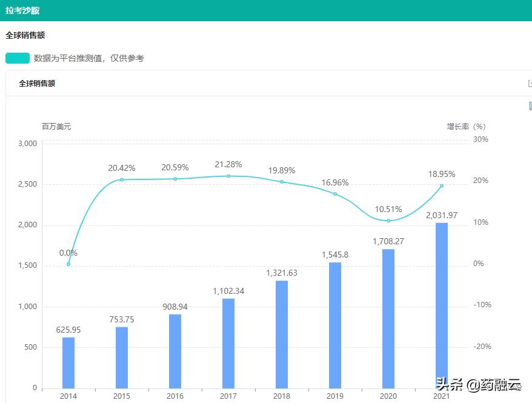The height and width of the screenshot is (403, 532).
Task: Click the 2021 bar labeled 2,031.97
Action: [442, 305]
